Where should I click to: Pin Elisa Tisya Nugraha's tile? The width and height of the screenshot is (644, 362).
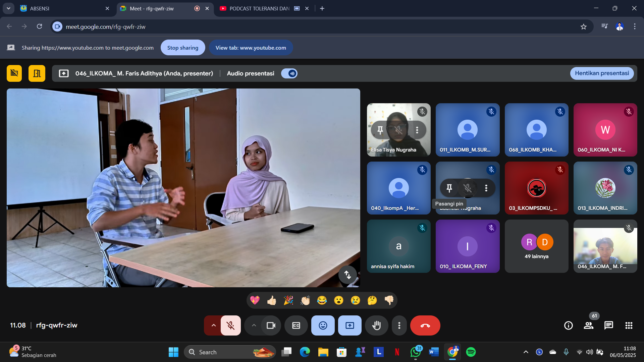380,130
